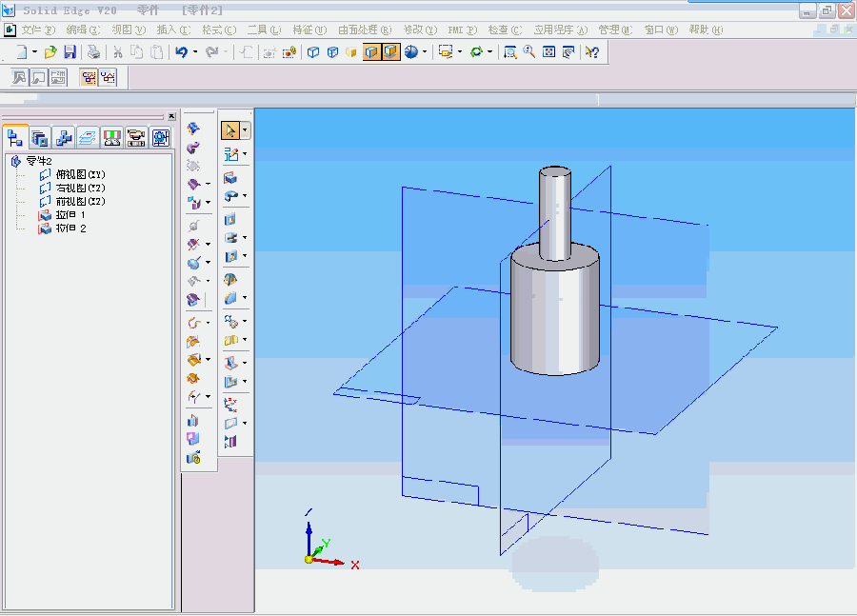Open the dropdown arrow next to the Select tool
The width and height of the screenshot is (857, 616).
tap(246, 130)
